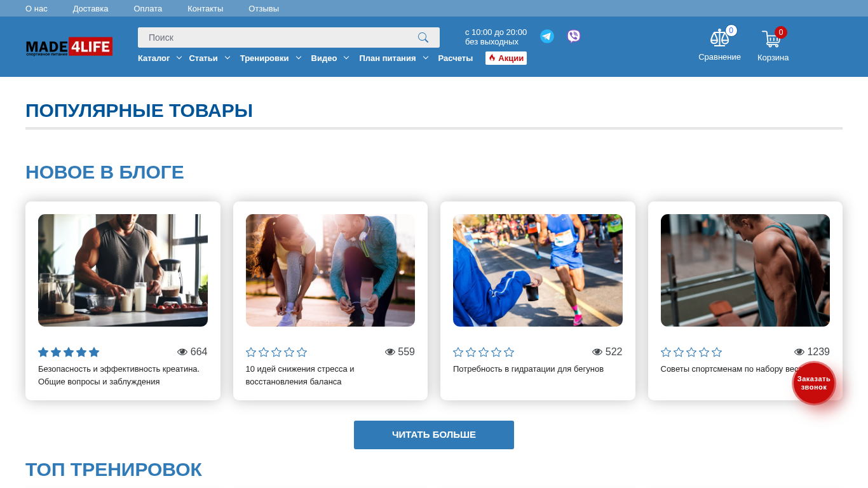Open the Viber messenger icon
This screenshot has height=488, width=868.
(x=574, y=36)
